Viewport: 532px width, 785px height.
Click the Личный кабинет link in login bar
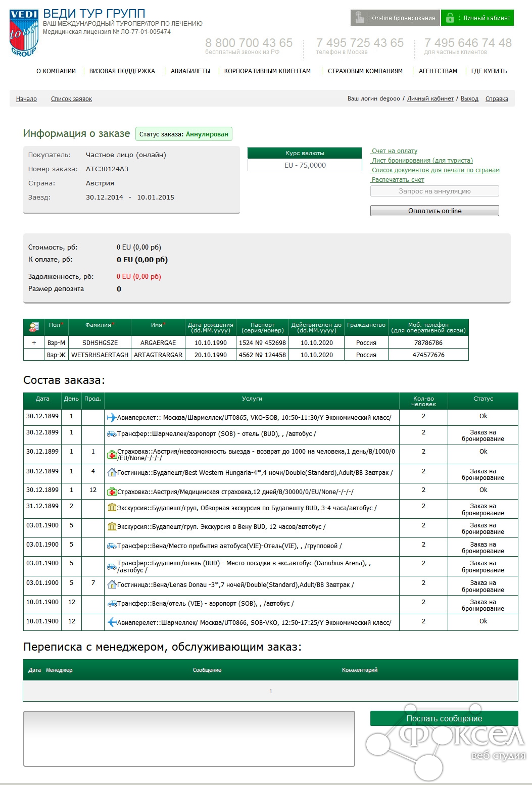coord(430,99)
